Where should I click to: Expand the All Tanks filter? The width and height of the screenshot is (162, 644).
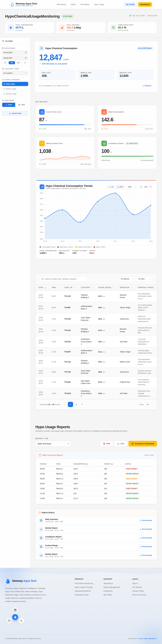pos(145,279)
